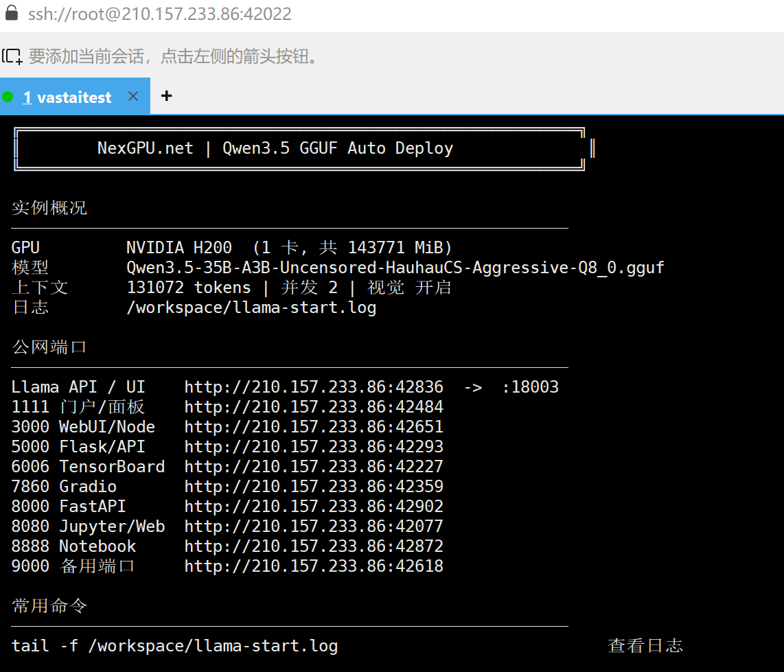Click the 1111 portal URL port 42484

(x=314, y=407)
